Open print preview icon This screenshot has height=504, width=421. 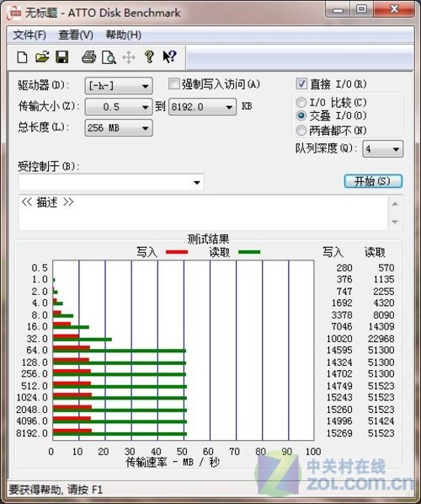tap(109, 57)
